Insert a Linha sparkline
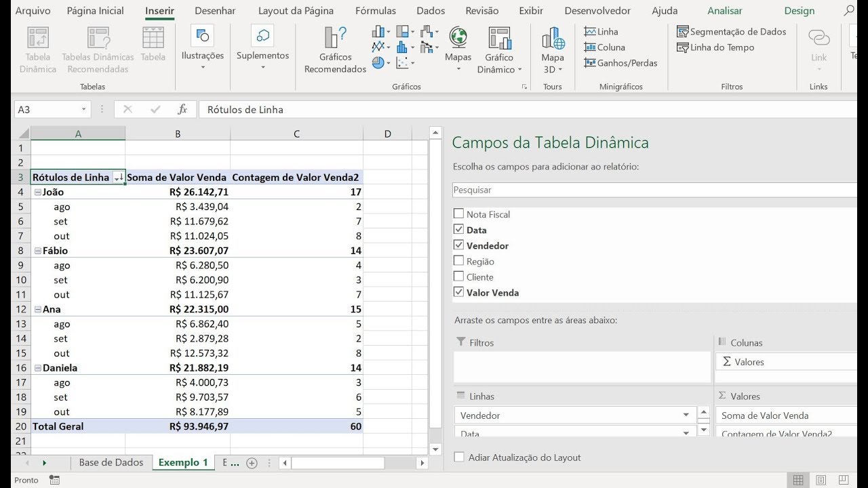868x488 pixels. (x=601, y=32)
